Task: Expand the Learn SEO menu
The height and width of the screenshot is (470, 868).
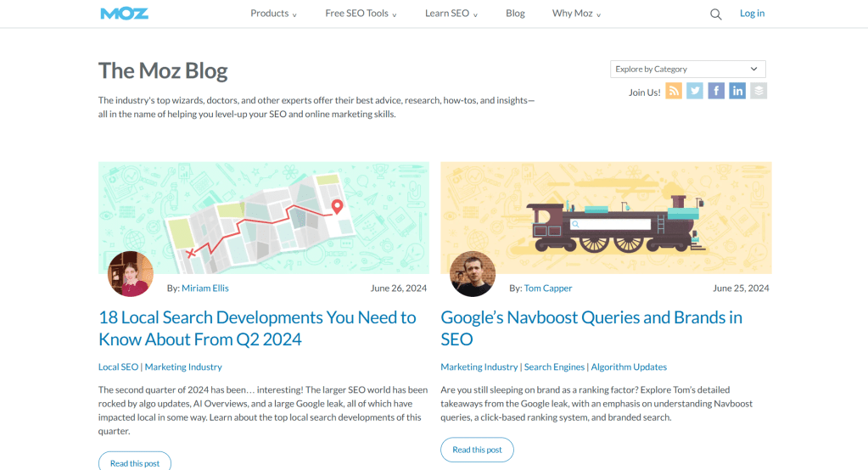Action: coord(451,14)
